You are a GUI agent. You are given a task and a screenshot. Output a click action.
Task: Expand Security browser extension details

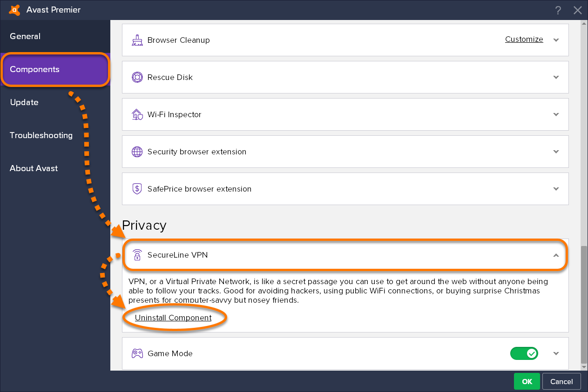(556, 152)
